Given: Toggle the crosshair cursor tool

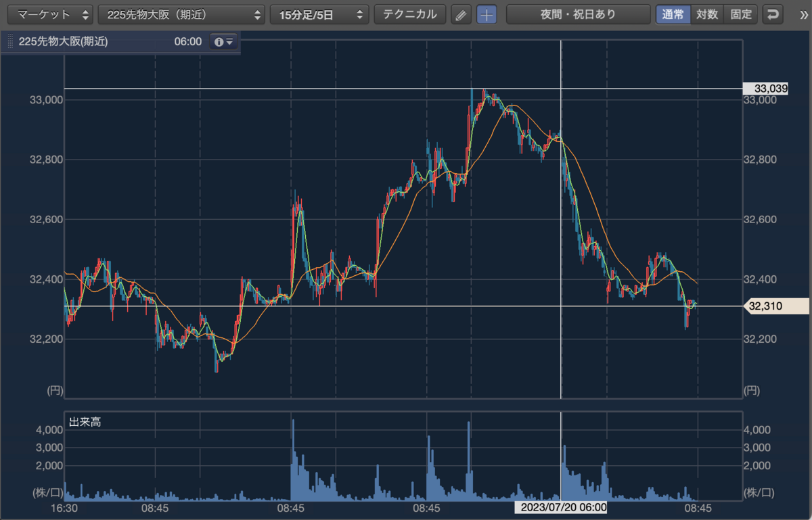Looking at the screenshot, I should pyautogui.click(x=487, y=14).
